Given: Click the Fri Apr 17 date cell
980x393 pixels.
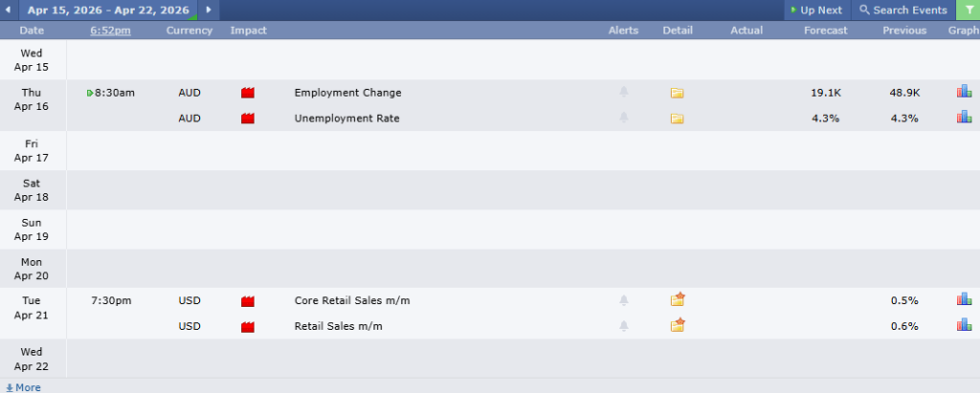Looking at the screenshot, I should [32, 150].
